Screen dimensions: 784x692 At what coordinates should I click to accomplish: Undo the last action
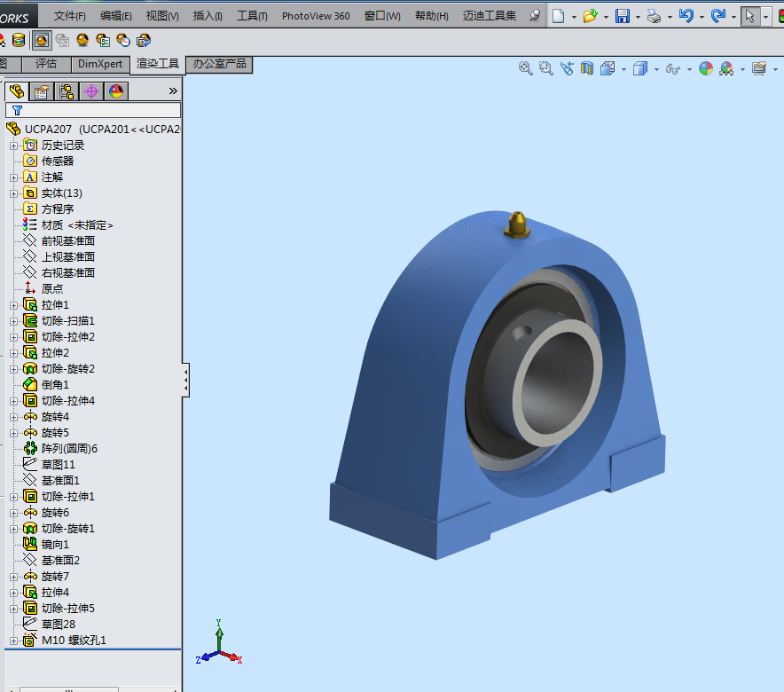[x=686, y=16]
